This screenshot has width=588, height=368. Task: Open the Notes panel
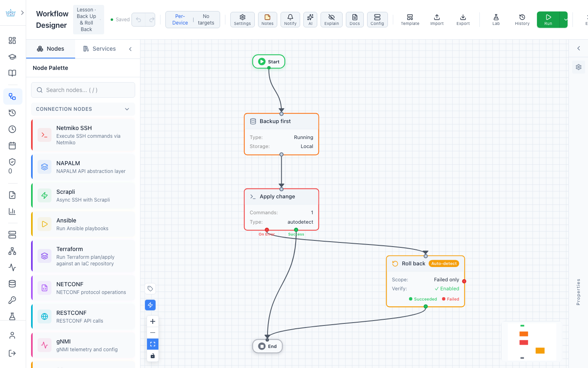click(x=267, y=20)
